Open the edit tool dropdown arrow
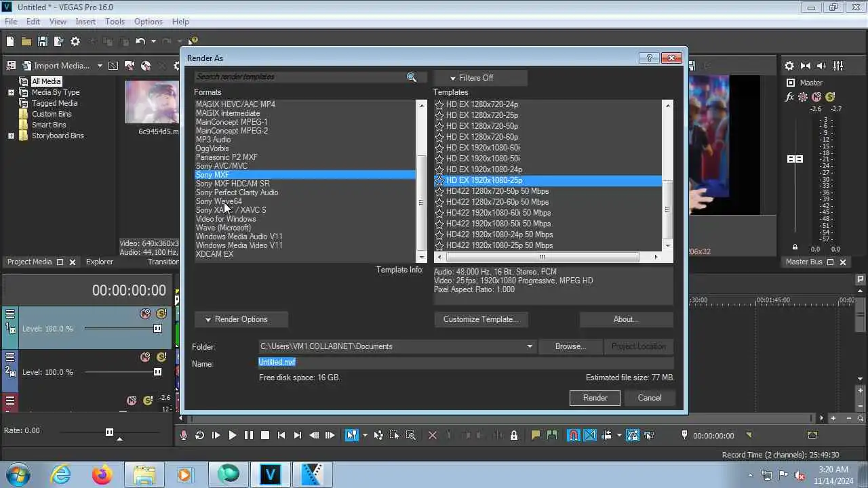The image size is (868, 488). (x=365, y=435)
